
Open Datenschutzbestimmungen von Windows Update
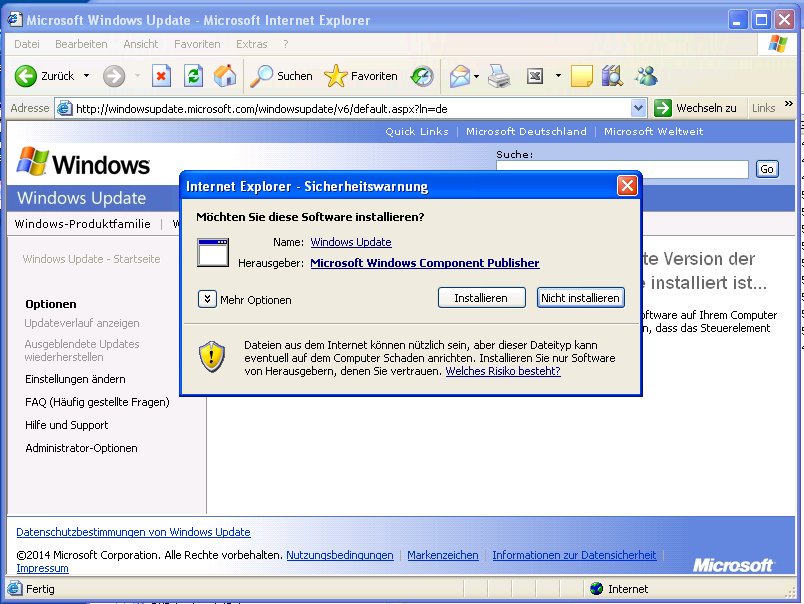pyautogui.click(x=133, y=532)
